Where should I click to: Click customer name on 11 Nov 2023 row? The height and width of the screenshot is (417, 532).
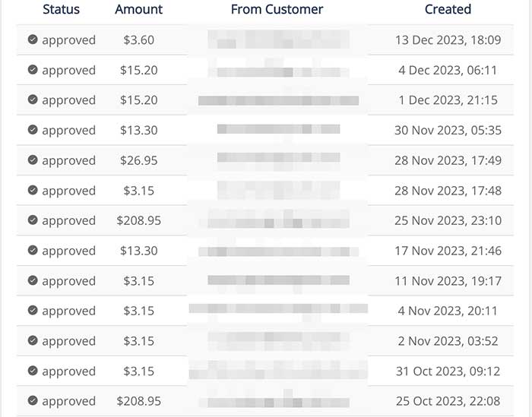[x=279, y=280]
